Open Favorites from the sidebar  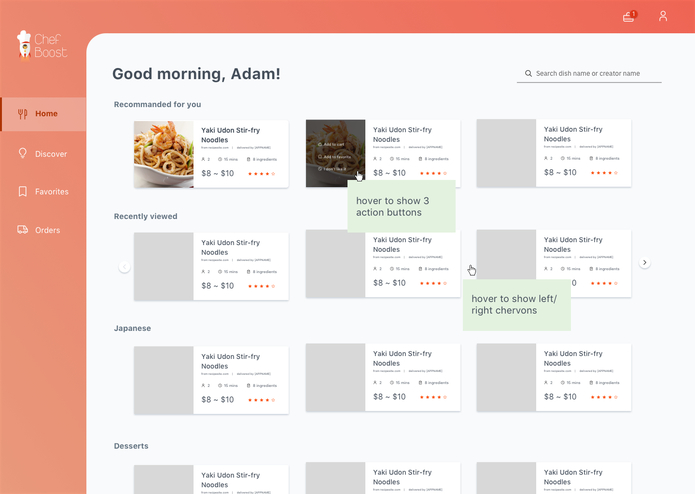[43, 191]
